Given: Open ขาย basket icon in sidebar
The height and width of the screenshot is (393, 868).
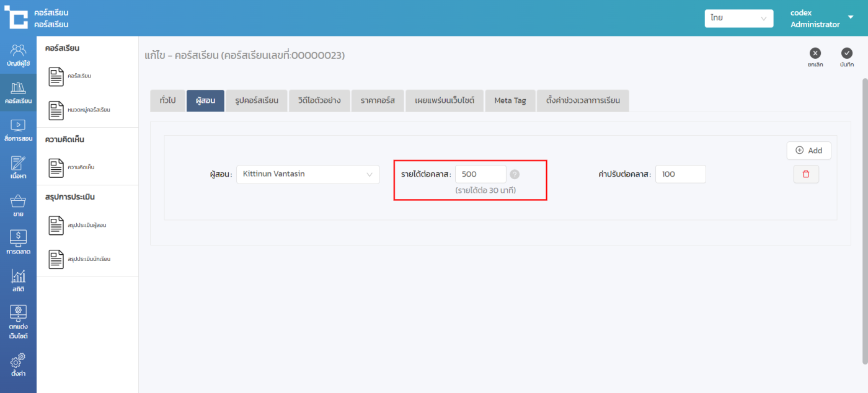Looking at the screenshot, I should tap(18, 206).
